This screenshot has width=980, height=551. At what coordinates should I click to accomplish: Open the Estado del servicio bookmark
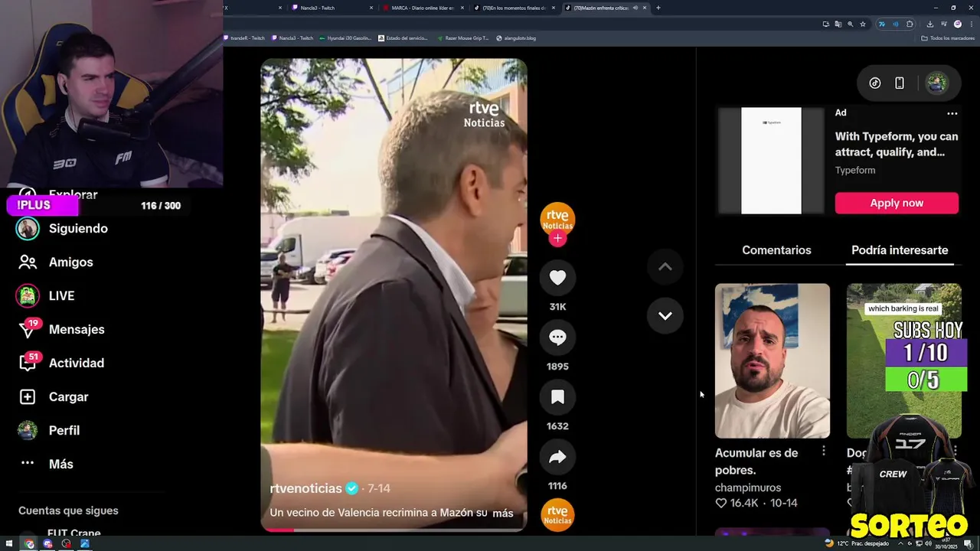pyautogui.click(x=403, y=38)
